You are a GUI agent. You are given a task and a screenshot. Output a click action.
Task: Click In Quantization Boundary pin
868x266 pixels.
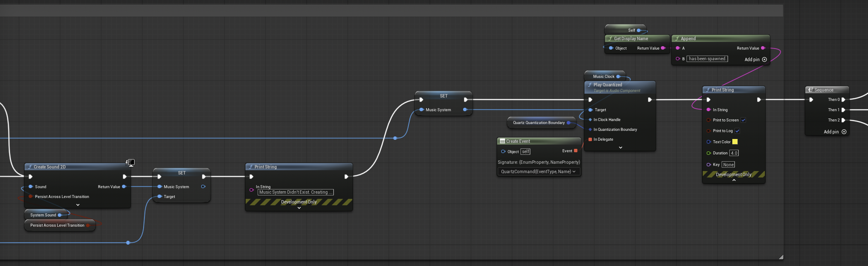pyautogui.click(x=590, y=130)
